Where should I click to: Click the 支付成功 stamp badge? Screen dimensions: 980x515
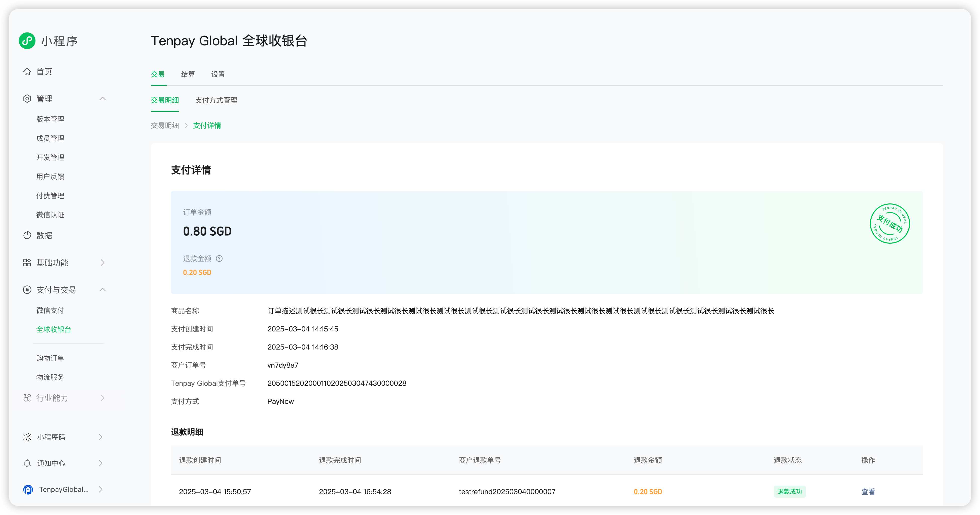[889, 224]
